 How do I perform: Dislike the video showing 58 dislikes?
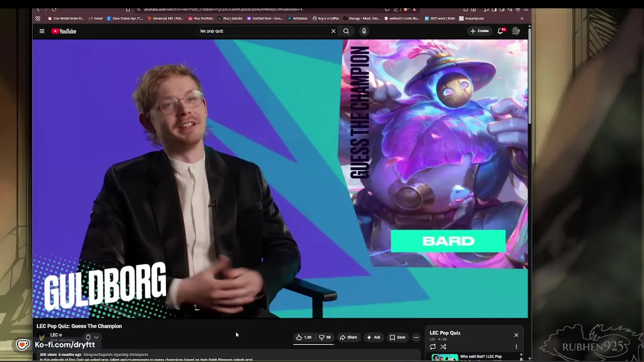coord(325,337)
